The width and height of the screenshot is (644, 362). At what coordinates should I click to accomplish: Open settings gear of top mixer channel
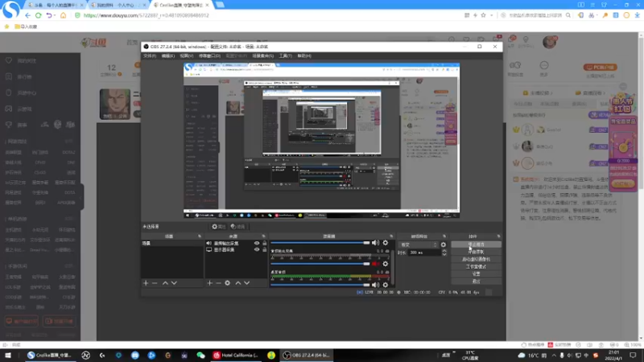coord(386,243)
